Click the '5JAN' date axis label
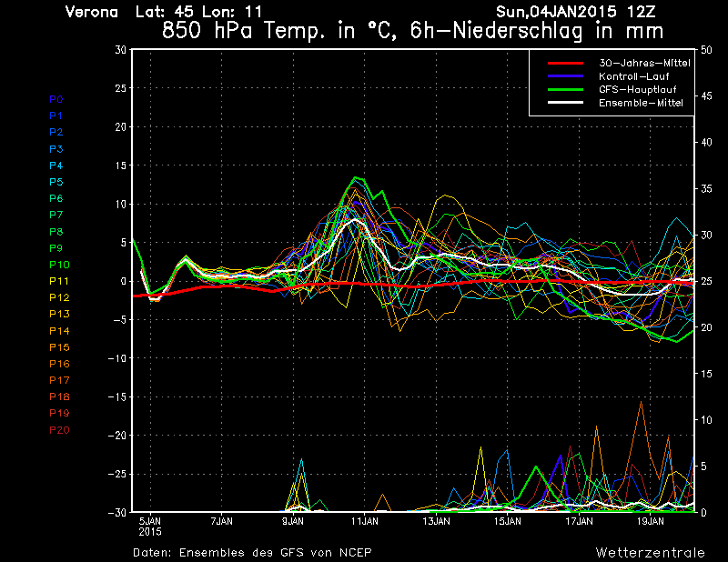This screenshot has width=728, height=562. (150, 521)
